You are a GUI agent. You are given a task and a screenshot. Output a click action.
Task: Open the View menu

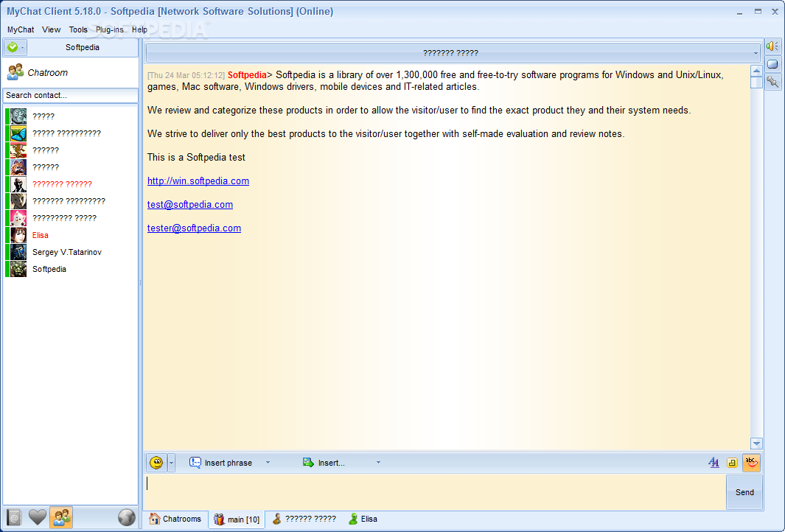pyautogui.click(x=51, y=29)
